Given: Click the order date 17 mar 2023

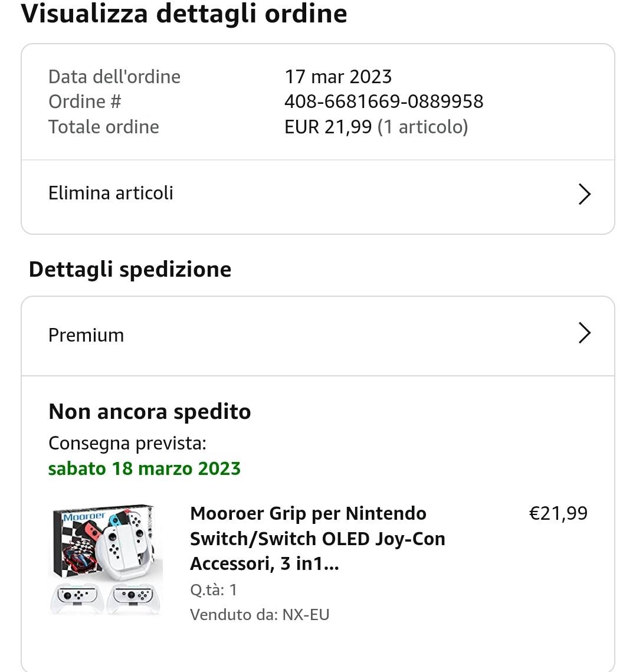Looking at the screenshot, I should pyautogui.click(x=338, y=77).
